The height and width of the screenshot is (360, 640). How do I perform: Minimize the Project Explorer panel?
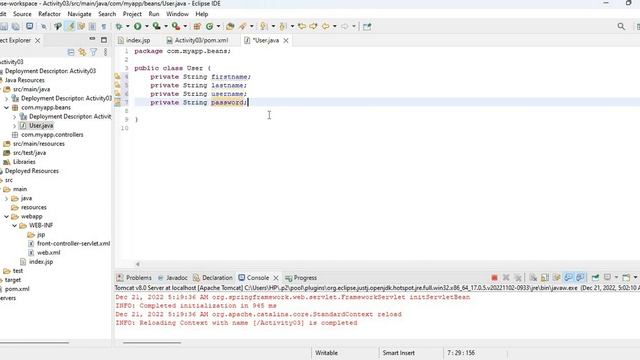point(92,39)
